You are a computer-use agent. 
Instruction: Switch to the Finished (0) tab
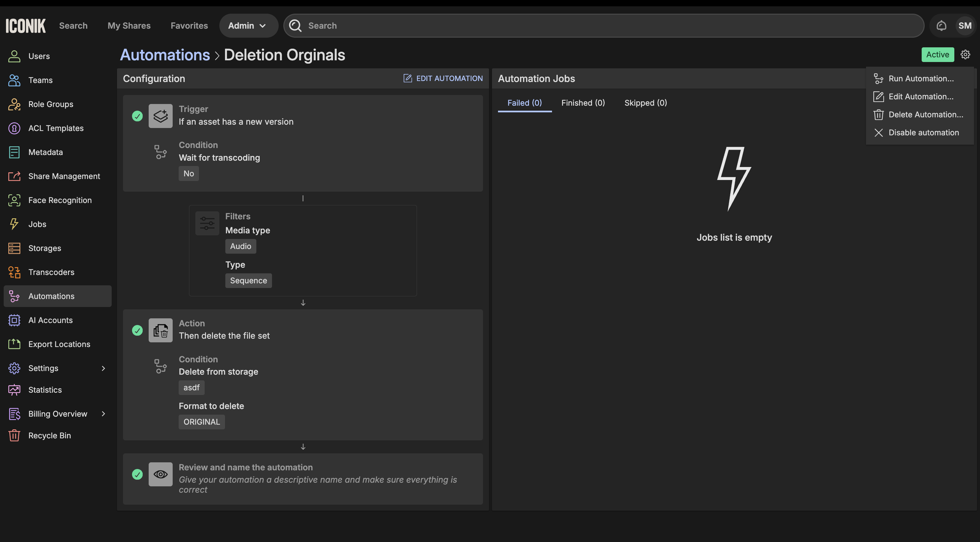pos(583,103)
